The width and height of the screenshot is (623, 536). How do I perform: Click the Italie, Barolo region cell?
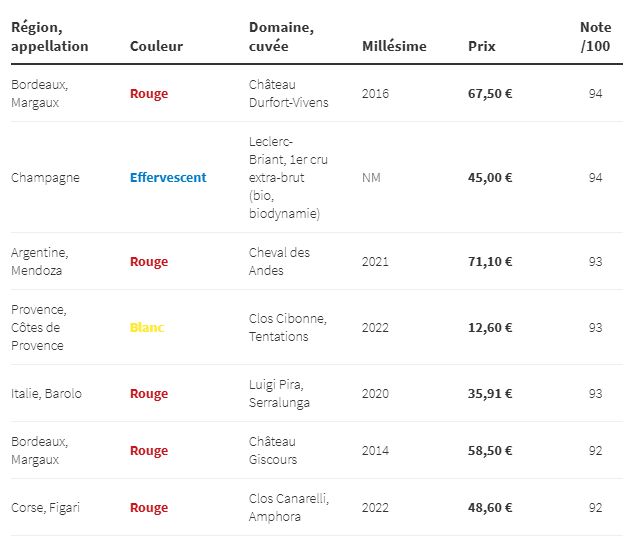(46, 394)
